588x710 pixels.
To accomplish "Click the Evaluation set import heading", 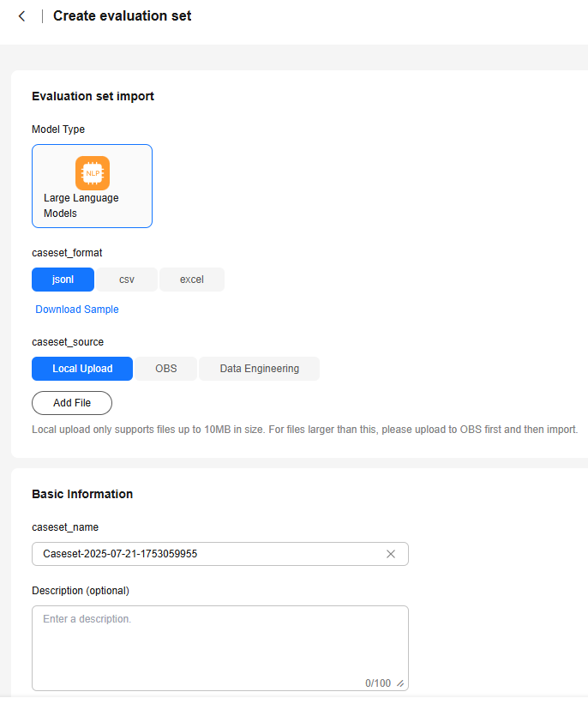I will click(93, 96).
